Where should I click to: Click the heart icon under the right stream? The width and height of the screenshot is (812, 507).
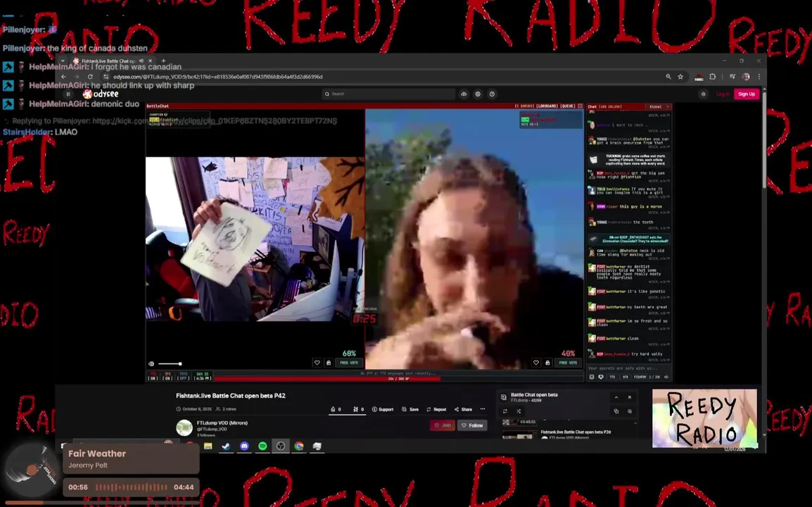[x=536, y=363]
